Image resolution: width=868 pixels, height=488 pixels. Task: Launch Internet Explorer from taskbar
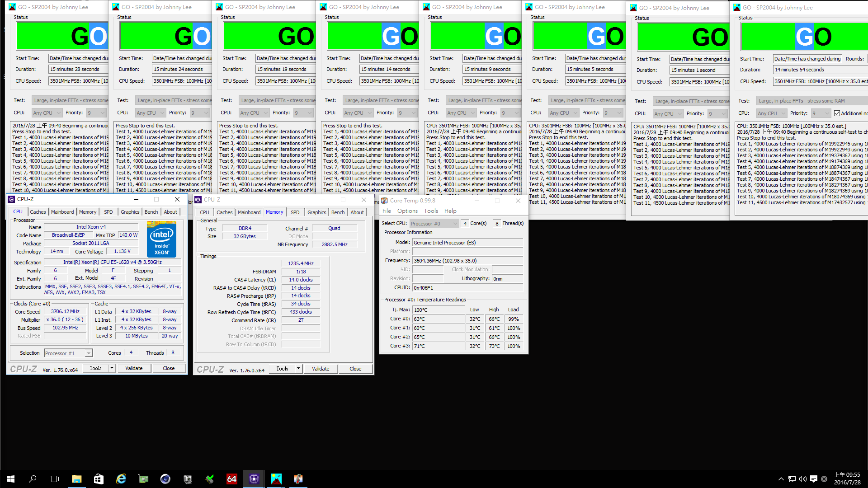121,479
